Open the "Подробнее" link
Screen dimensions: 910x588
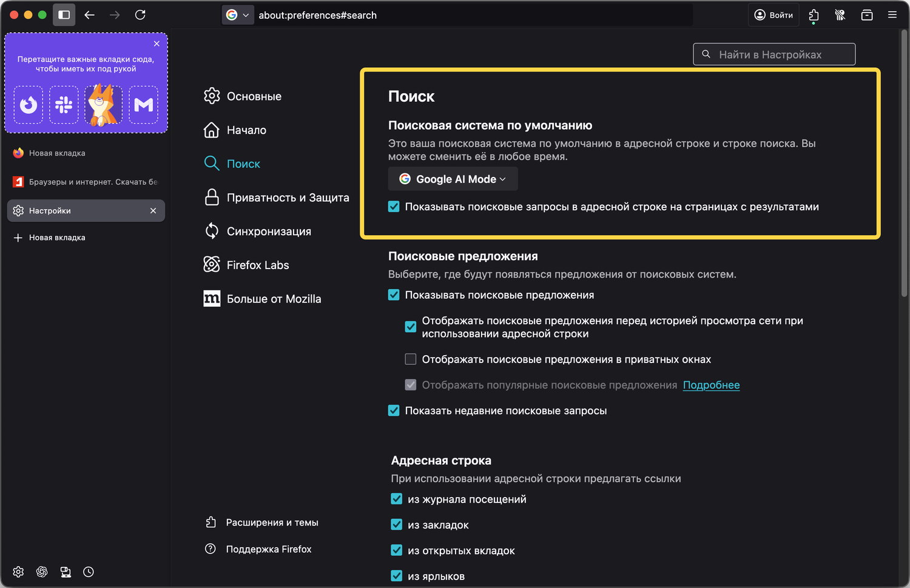point(711,385)
